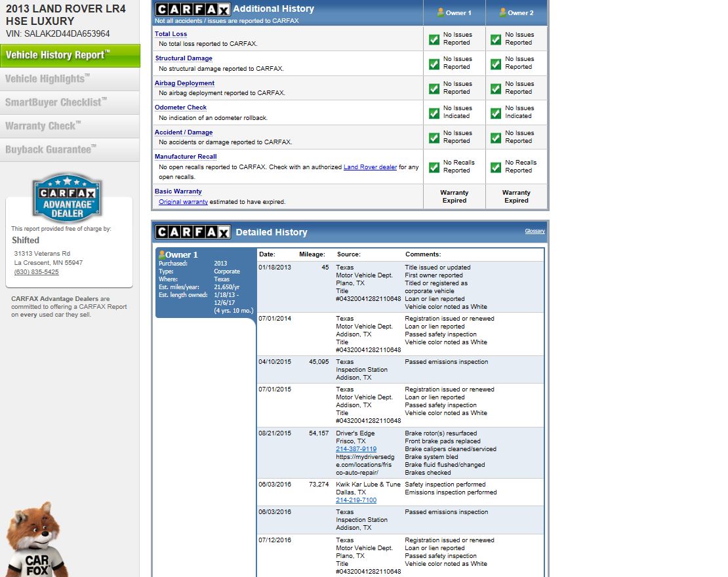The width and height of the screenshot is (728, 577).
Task: Click the dealer phone number (630) 835-5425
Action: point(36,272)
